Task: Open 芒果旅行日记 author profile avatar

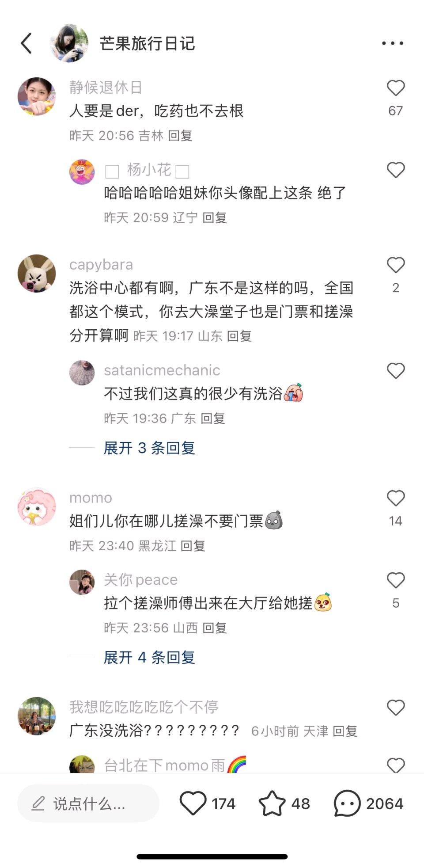Action: point(69,43)
